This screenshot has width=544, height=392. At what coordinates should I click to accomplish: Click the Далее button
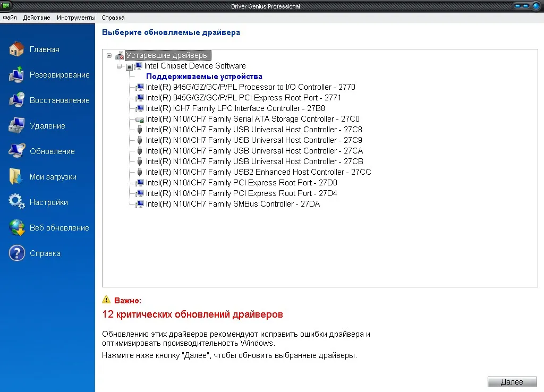[512, 382]
